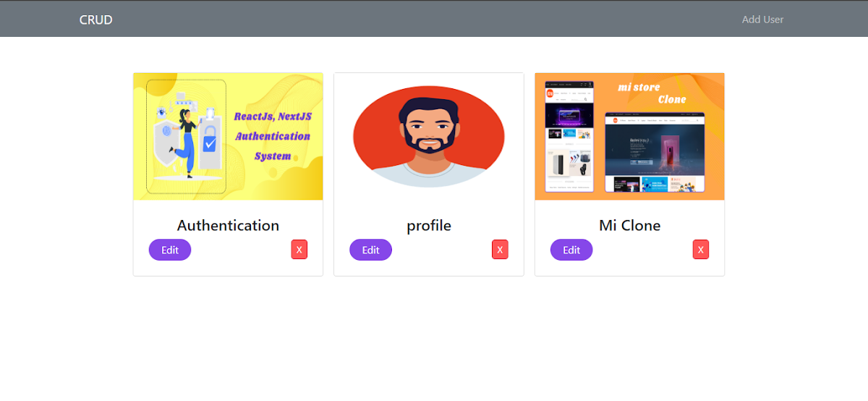Click the red X on the Mi Clone card

click(x=700, y=250)
